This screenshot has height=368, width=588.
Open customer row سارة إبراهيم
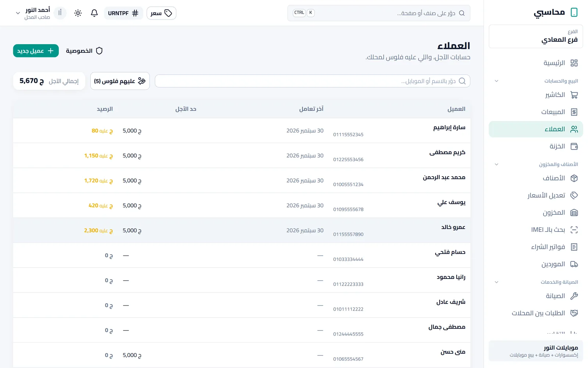tap(242, 131)
